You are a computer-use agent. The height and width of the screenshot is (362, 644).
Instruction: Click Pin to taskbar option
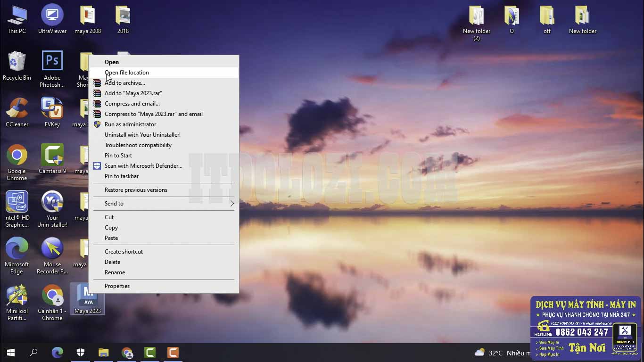[122, 176]
